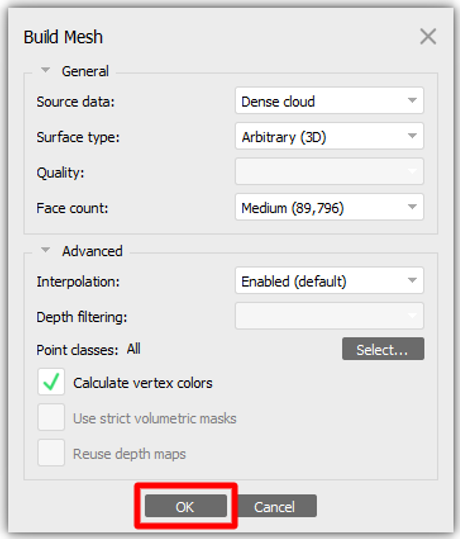Image resolution: width=460 pixels, height=539 pixels.
Task: Click the Interpolation dropdown arrow
Action: 412,280
